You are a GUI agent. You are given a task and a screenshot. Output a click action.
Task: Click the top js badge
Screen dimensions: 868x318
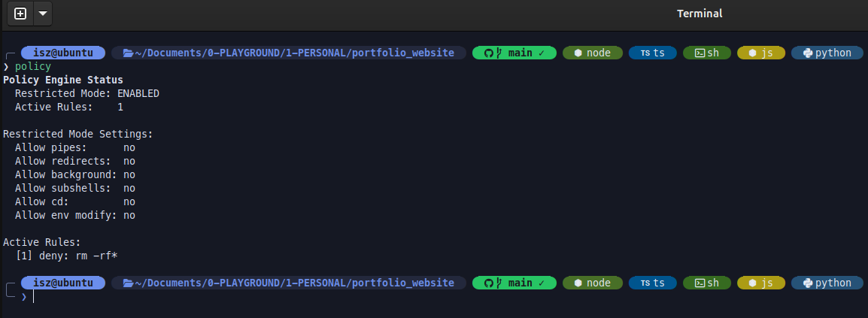(x=760, y=53)
